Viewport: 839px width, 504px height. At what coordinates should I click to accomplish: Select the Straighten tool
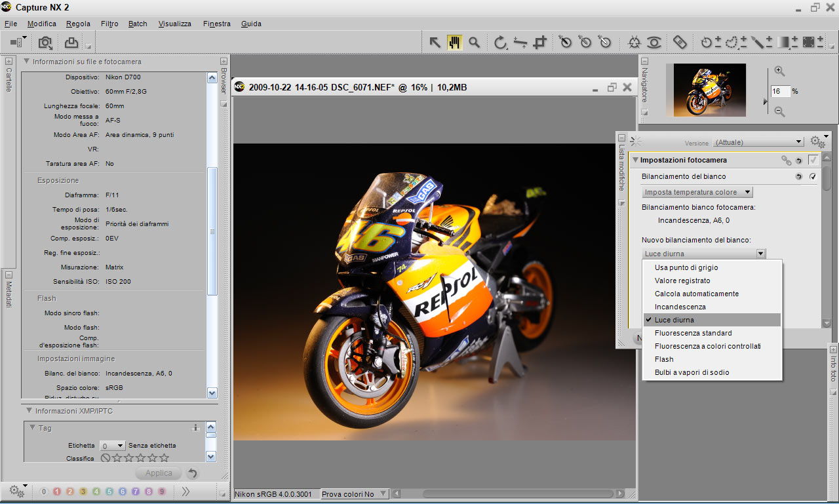coord(520,43)
